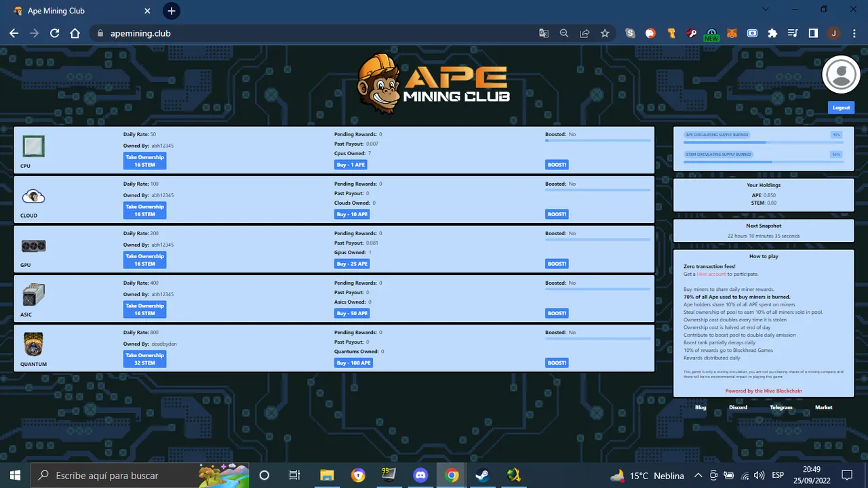The height and width of the screenshot is (488, 868).
Task: Bookmark this page with the star
Action: pyautogui.click(x=605, y=33)
